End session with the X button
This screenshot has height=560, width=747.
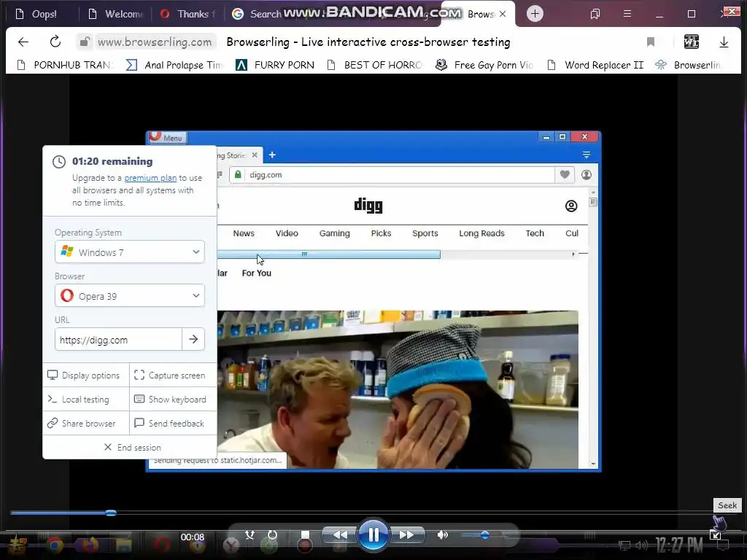point(130,448)
